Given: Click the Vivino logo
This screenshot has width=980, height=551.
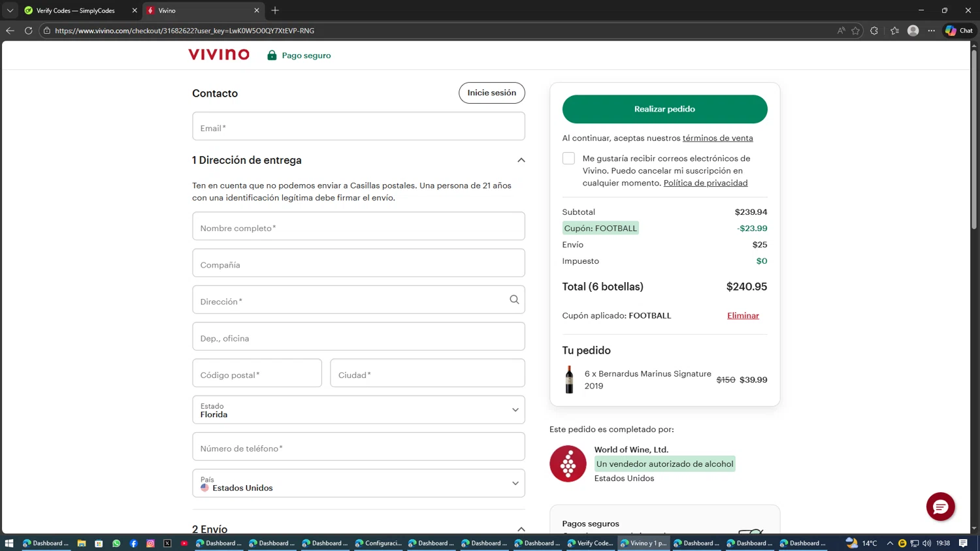Looking at the screenshot, I should point(219,55).
